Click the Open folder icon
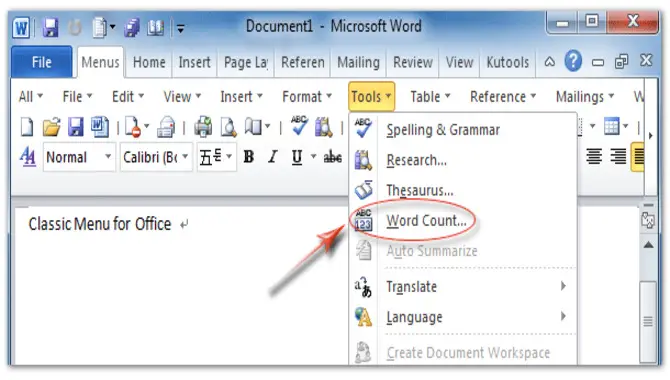This screenshot has height=380, width=670. point(51,127)
